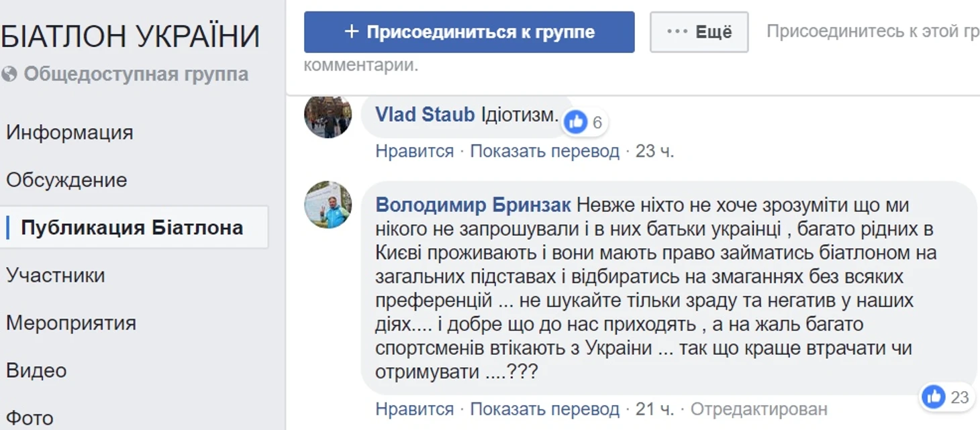Screen dimensions: 980x430
Task: Click Нравится under Бринзак's comment
Action: (x=414, y=409)
